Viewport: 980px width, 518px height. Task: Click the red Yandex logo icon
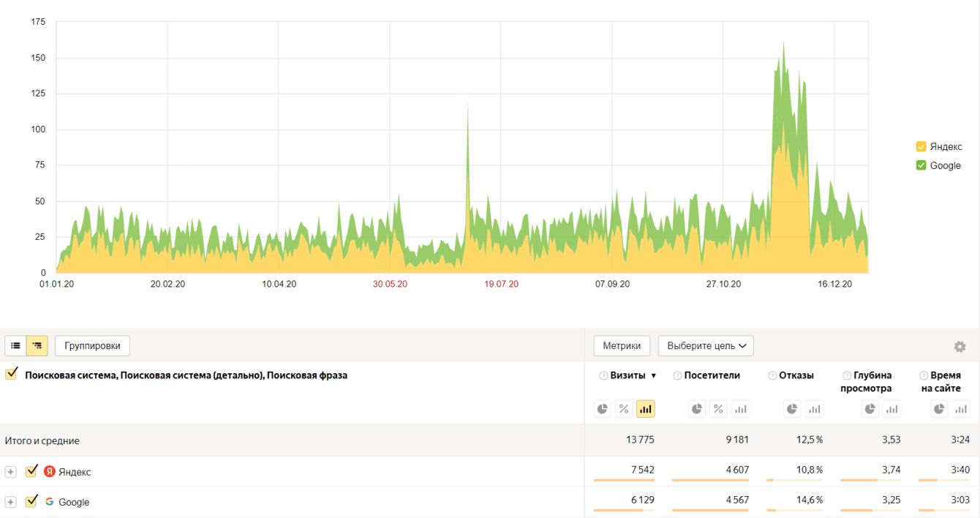click(50, 471)
